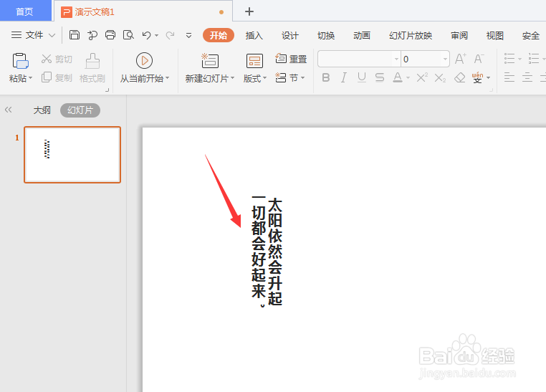Decrease font size with A- icon
The image size is (546, 392).
click(479, 59)
